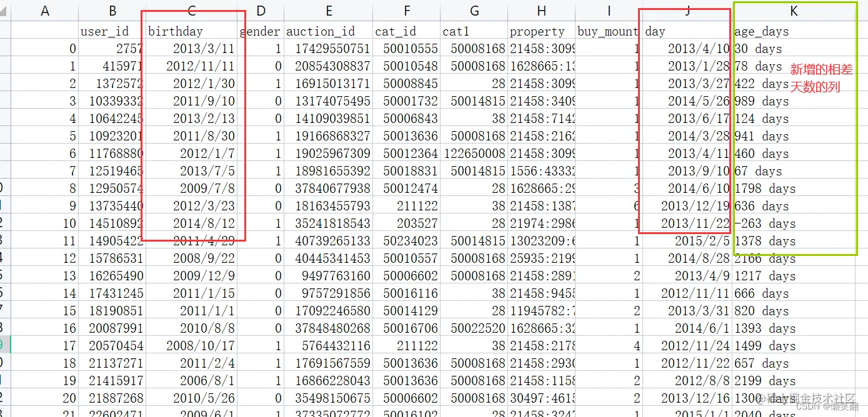
Task: Select user_id cell 2757
Action: click(112, 49)
